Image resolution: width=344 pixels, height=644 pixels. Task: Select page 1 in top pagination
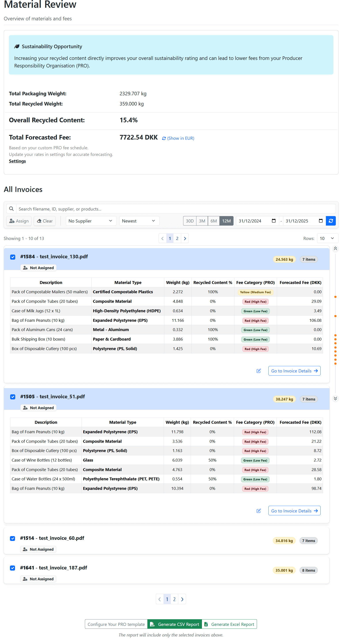pyautogui.click(x=170, y=238)
